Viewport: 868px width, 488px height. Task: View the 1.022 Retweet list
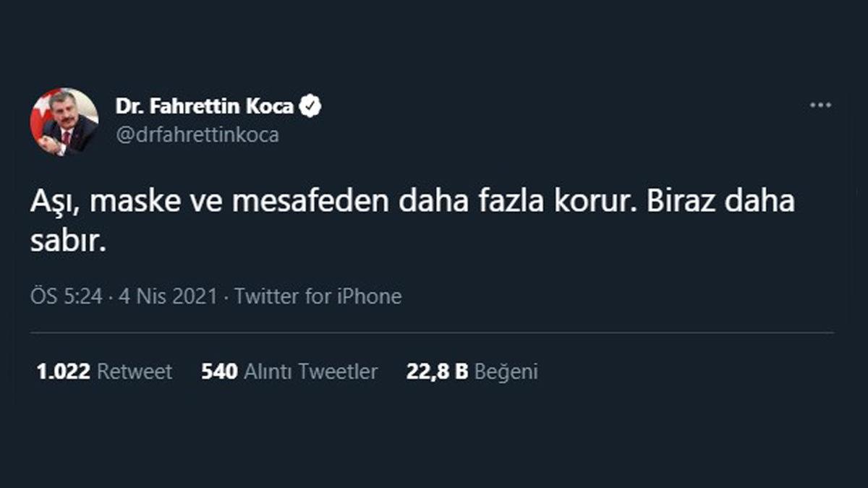point(103,372)
